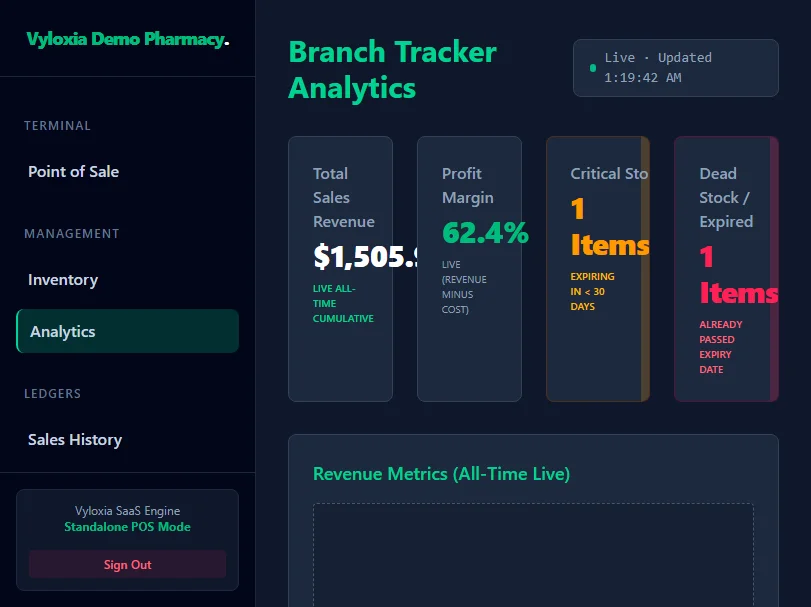Click the LIVE ALL-TIME CUMULATIVE caption
Viewport: 811px width, 607px height.
343,304
